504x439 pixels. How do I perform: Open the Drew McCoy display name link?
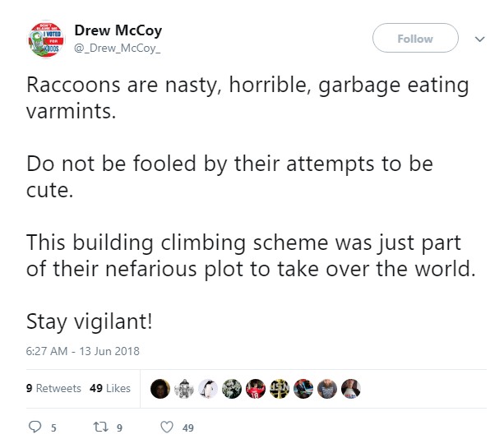click(x=118, y=30)
